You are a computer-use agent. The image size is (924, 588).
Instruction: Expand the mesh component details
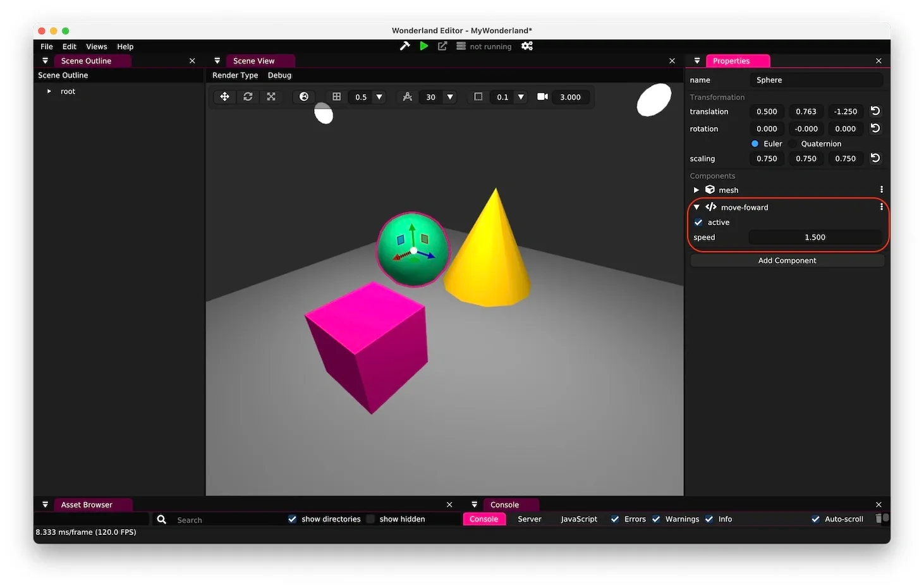(696, 190)
